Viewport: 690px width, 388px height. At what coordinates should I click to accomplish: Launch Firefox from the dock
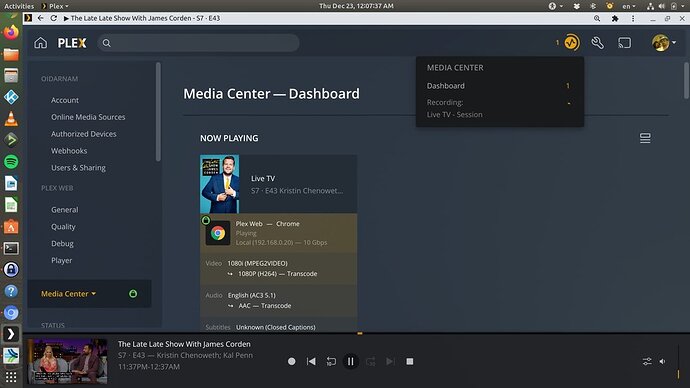11,33
